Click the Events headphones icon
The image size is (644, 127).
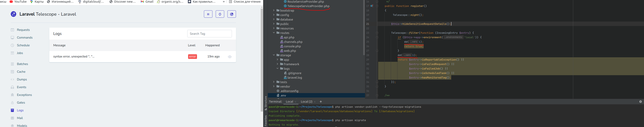[12, 87]
